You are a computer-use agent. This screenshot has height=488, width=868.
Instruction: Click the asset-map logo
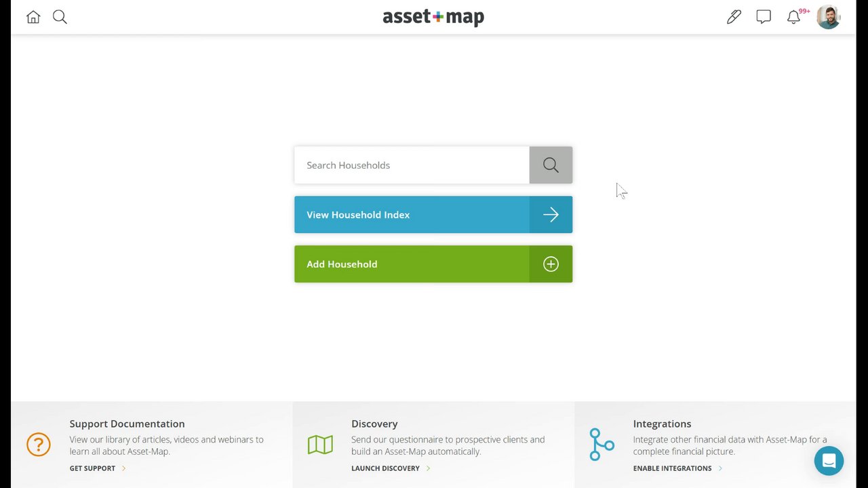point(433,17)
